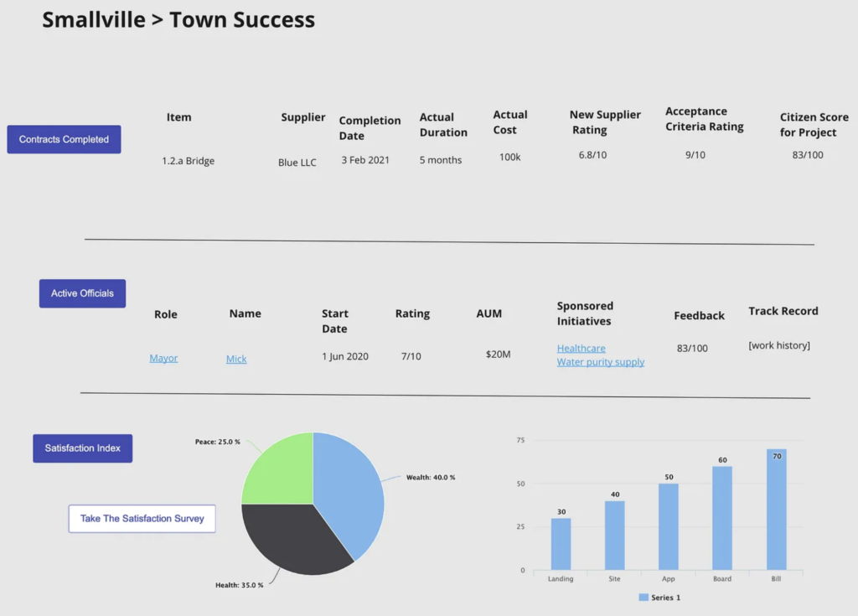Image resolution: width=858 pixels, height=616 pixels.
Task: Open the Active Officials section button
Action: click(x=82, y=293)
